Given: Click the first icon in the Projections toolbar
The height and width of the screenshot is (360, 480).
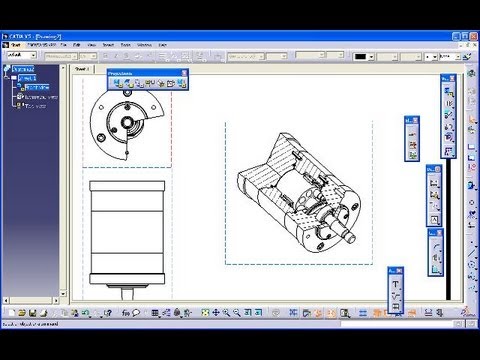Looking at the screenshot, I should [118, 83].
